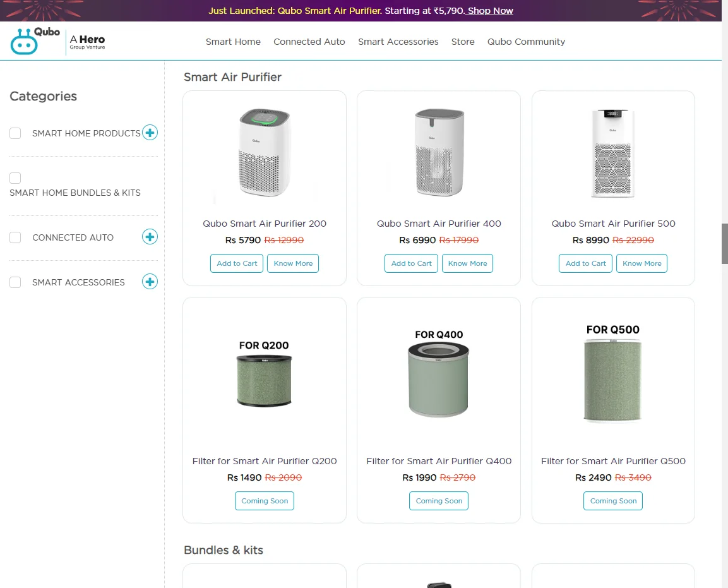
Task: Expand Connected Auto category plus icon
Action: point(150,237)
